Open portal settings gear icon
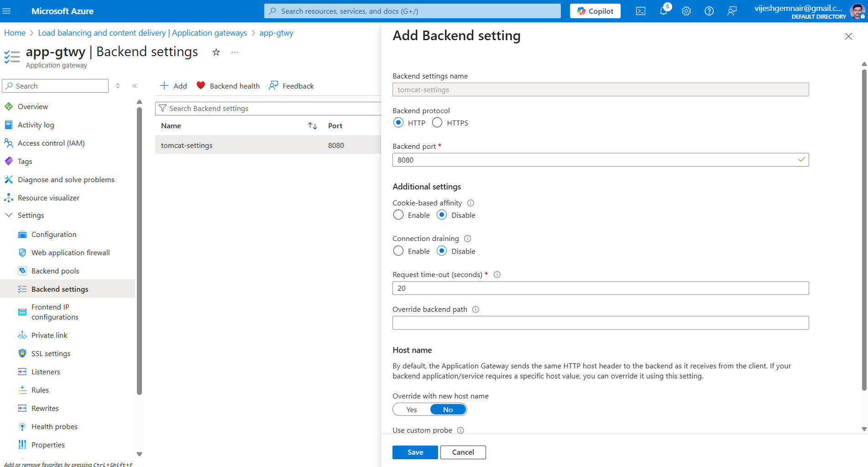 (x=686, y=11)
